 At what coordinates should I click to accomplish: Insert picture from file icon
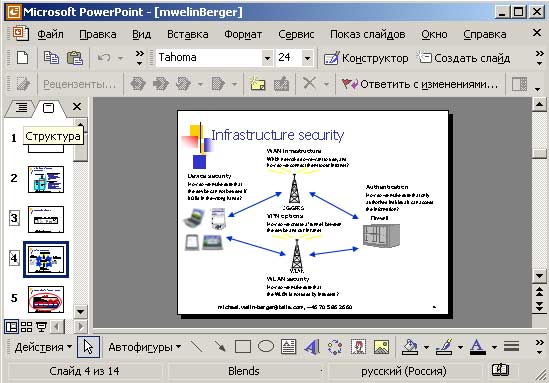pyautogui.click(x=381, y=347)
